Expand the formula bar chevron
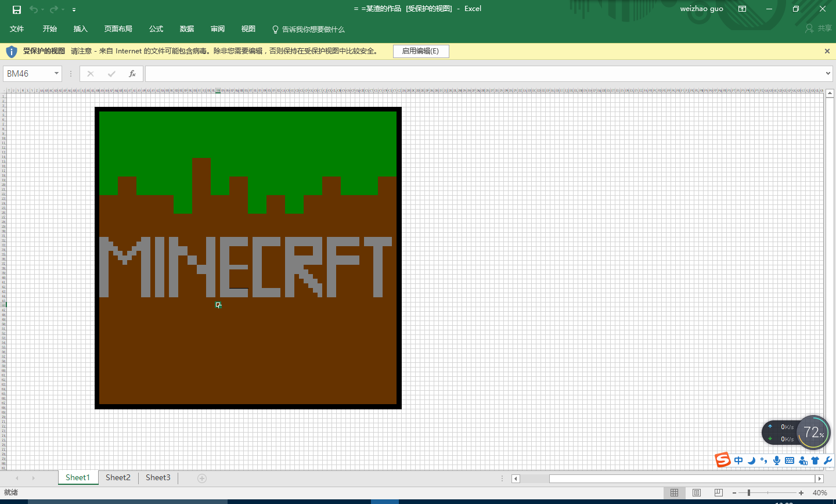836x504 pixels. pyautogui.click(x=828, y=74)
